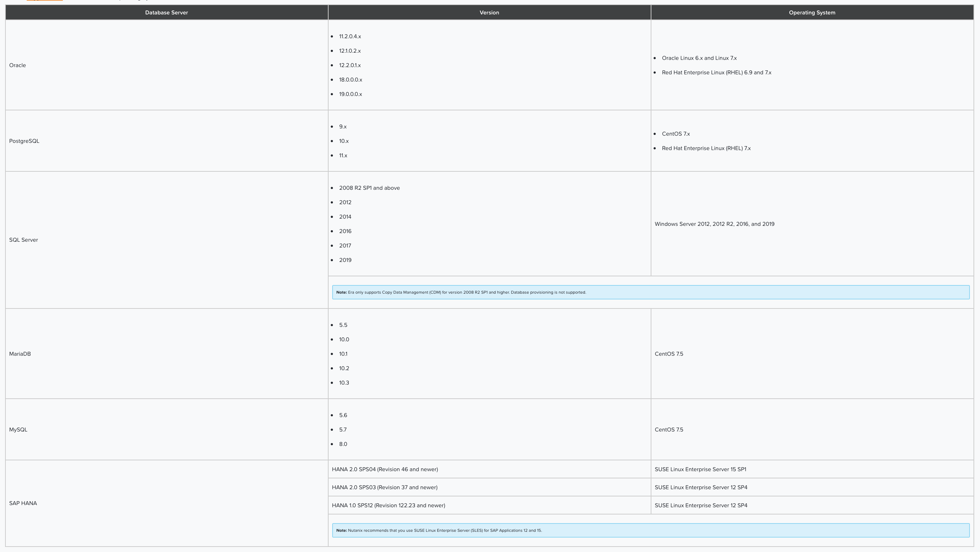The width and height of the screenshot is (980, 552).
Task: Select SUSE Linux Enterprise Server 15 SP1
Action: pos(701,469)
